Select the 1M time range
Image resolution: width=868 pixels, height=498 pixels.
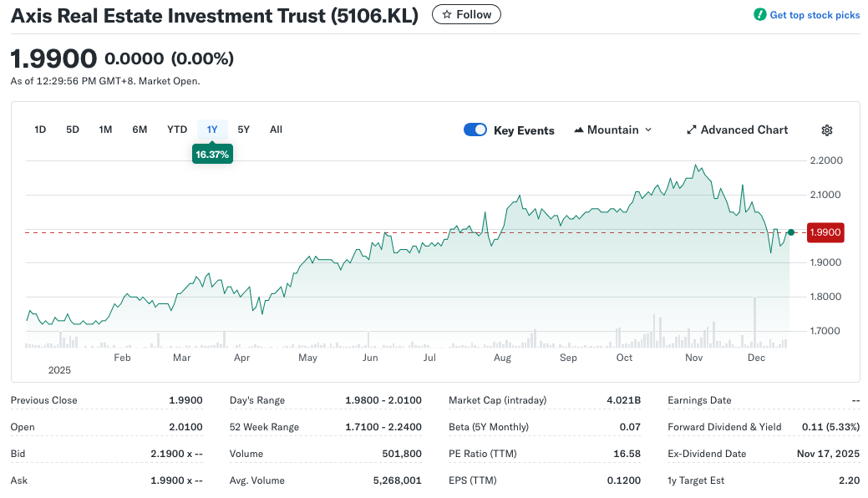105,130
